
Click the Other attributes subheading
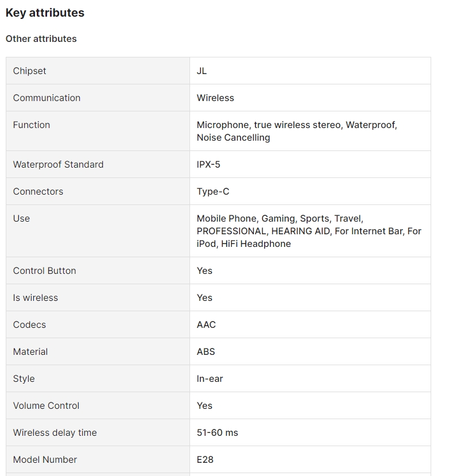[x=41, y=38]
